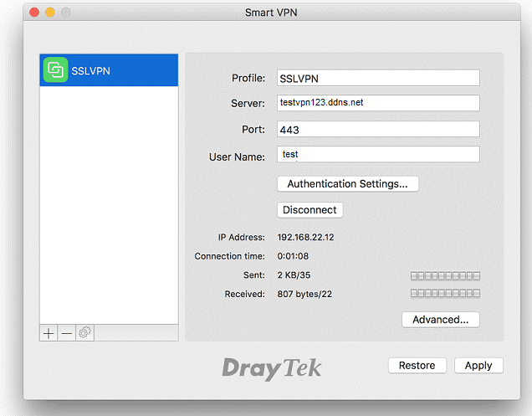Image resolution: width=532 pixels, height=416 pixels.
Task: Click the red close window button
Action: (x=34, y=13)
